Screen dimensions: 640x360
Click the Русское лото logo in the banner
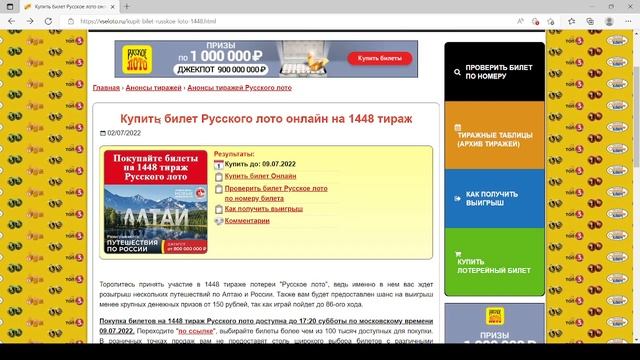137,60
